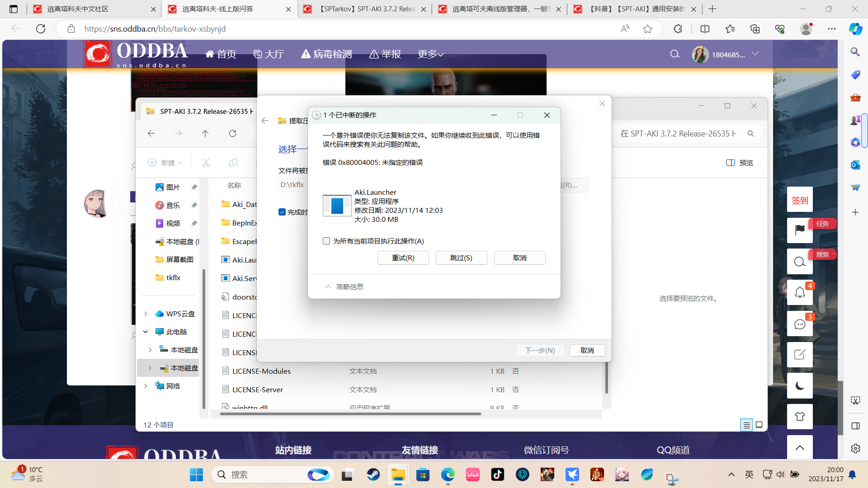Expand the WPS云盘 tree node
Screen dimensions: 868x488
tap(146, 314)
